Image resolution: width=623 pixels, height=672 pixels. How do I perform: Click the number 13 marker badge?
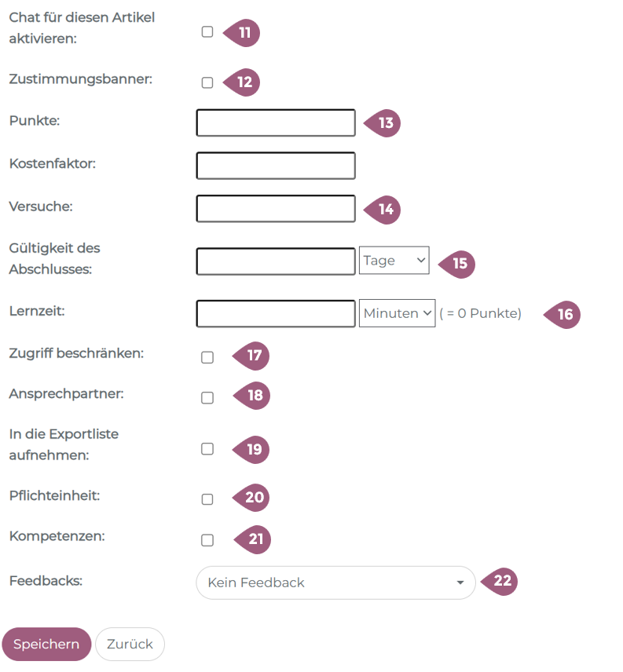pyautogui.click(x=384, y=123)
